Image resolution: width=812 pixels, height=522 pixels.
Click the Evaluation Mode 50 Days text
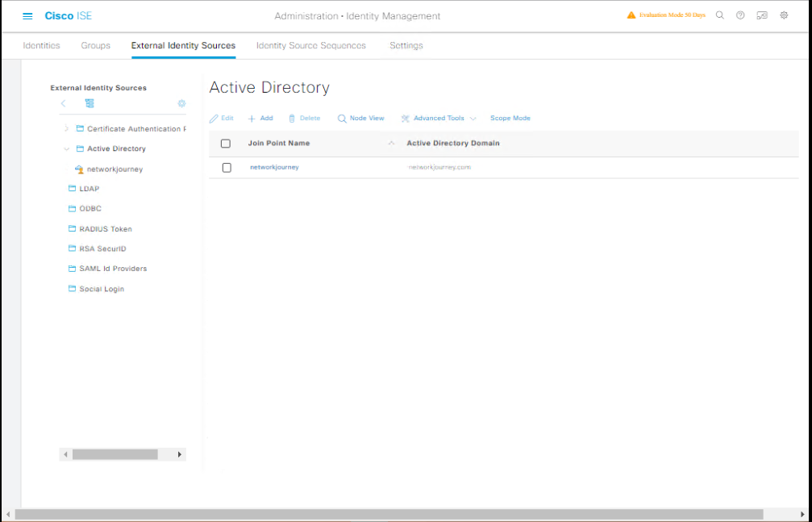tap(673, 15)
